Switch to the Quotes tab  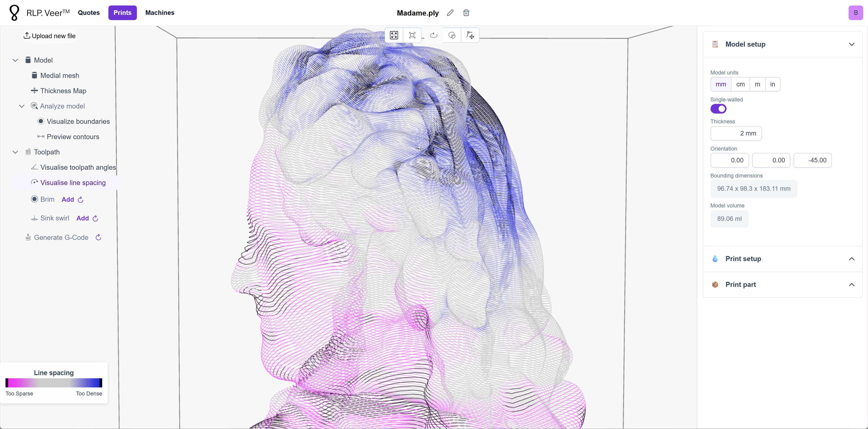pyautogui.click(x=89, y=13)
